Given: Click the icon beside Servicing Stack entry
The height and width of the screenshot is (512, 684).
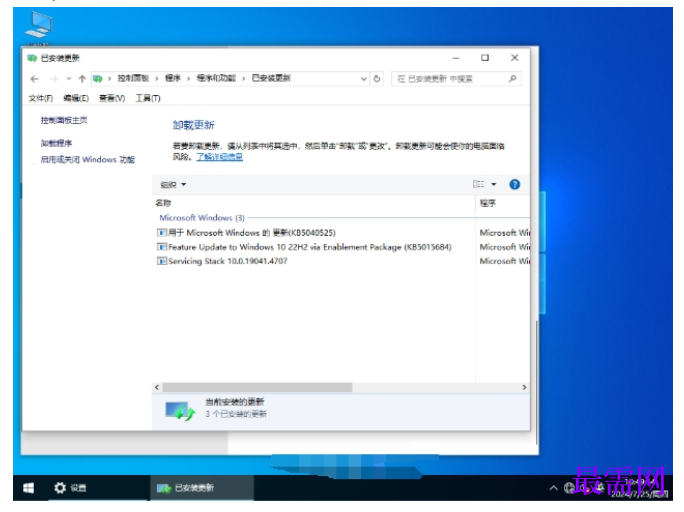Looking at the screenshot, I should coord(162,261).
